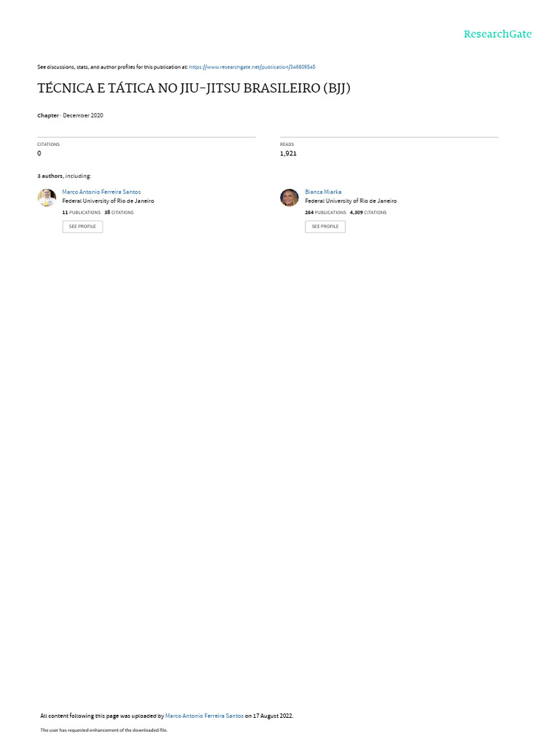
Task: Click the "3 authors, including" heading
Action: (64, 177)
